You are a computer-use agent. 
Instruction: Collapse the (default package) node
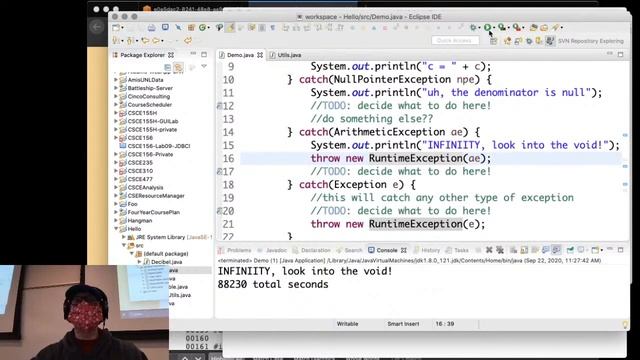click(131, 253)
